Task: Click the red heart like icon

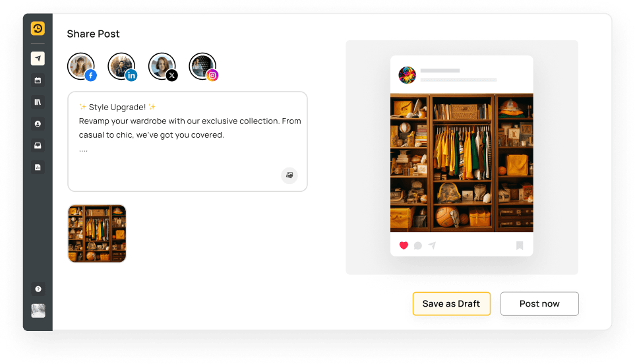Action: coord(404,245)
